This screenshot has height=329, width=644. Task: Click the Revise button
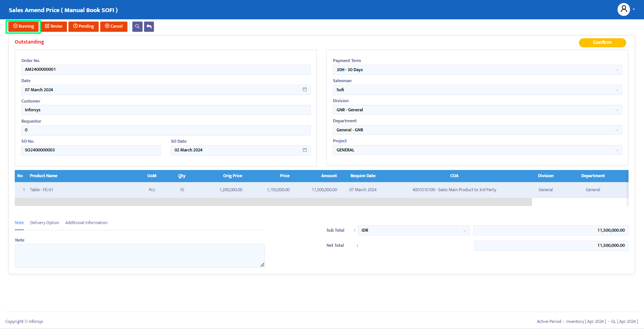pos(54,27)
